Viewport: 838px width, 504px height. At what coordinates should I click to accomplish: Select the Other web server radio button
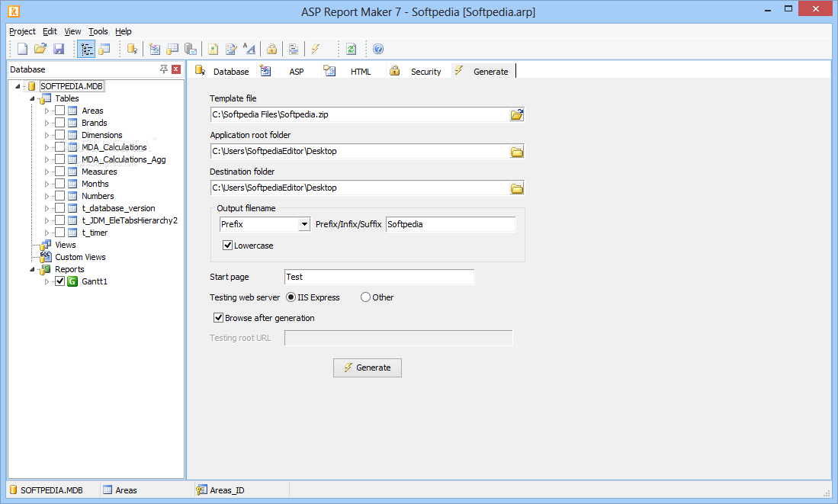click(365, 297)
